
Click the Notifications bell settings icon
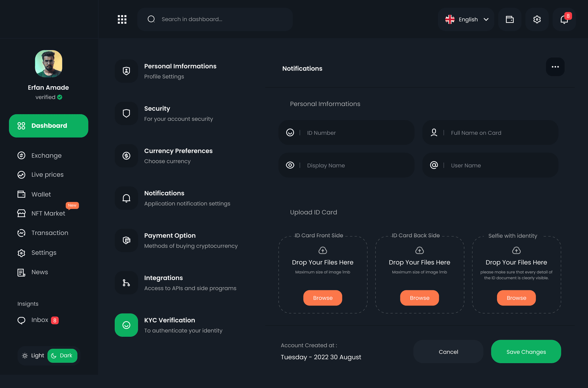(x=126, y=198)
